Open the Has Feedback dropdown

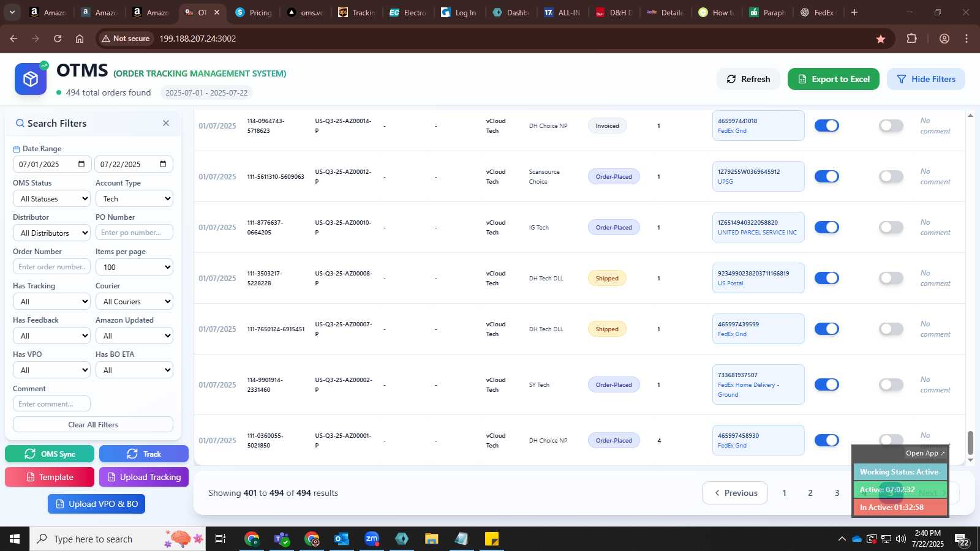point(51,335)
